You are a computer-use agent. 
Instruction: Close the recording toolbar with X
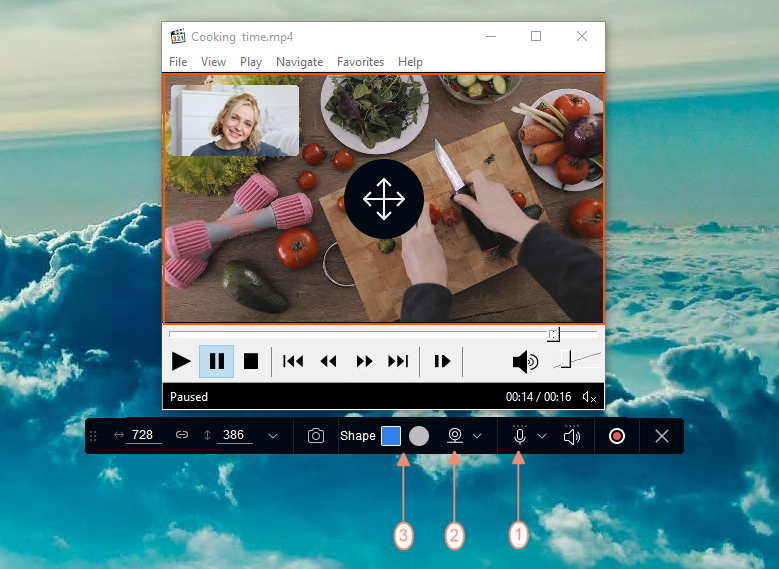pyautogui.click(x=662, y=436)
